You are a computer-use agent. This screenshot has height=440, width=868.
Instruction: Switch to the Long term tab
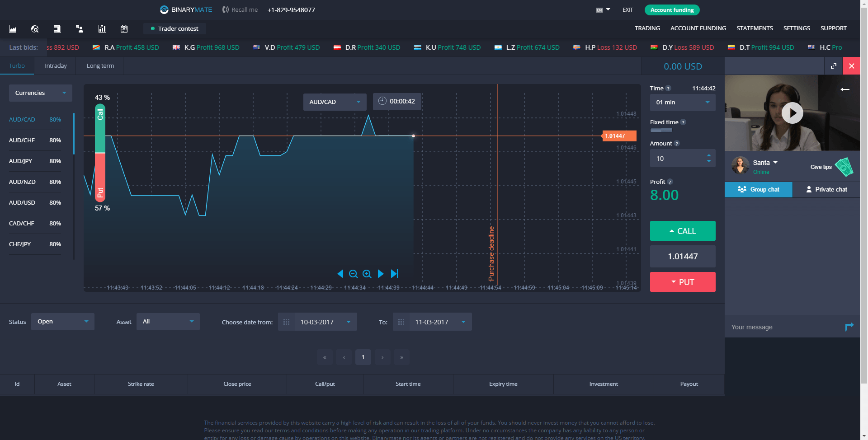point(100,66)
